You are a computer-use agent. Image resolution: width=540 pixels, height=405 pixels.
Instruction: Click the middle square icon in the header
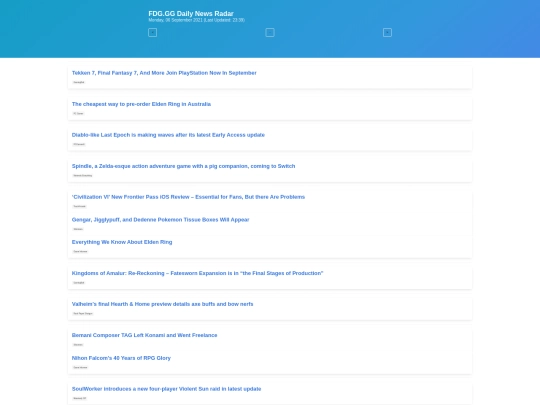click(270, 33)
